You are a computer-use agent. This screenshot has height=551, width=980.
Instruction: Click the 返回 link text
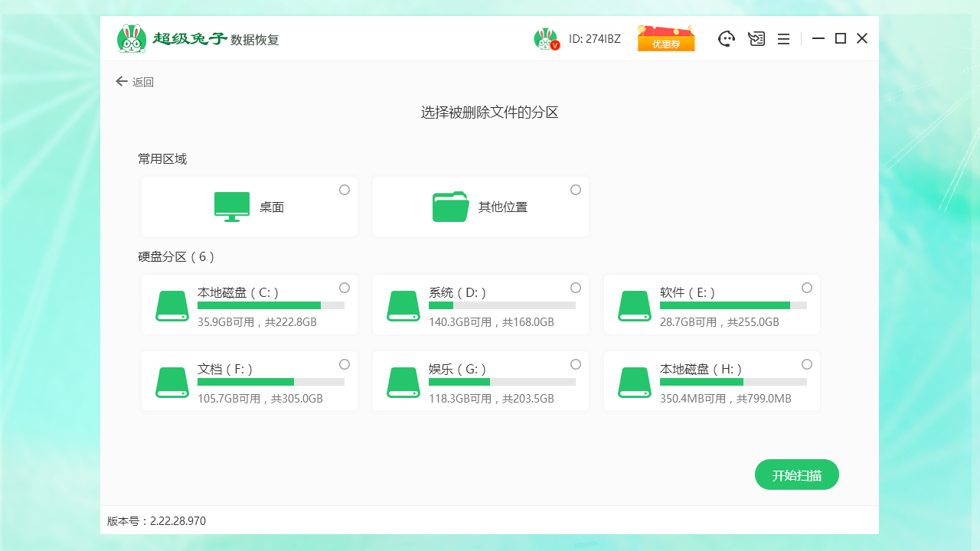[x=143, y=82]
